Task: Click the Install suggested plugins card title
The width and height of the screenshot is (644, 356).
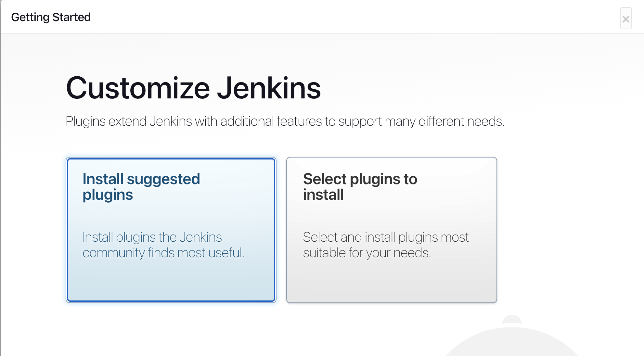Action: coord(141,186)
